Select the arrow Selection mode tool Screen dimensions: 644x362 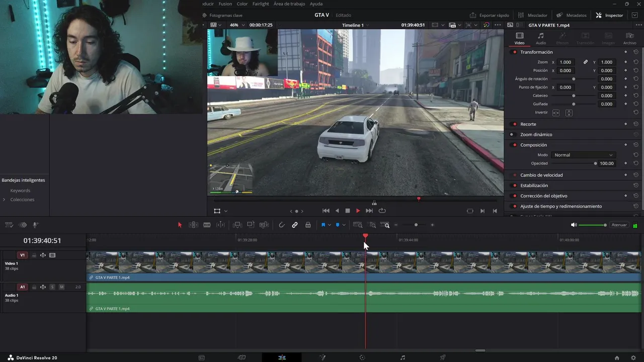[x=180, y=225]
